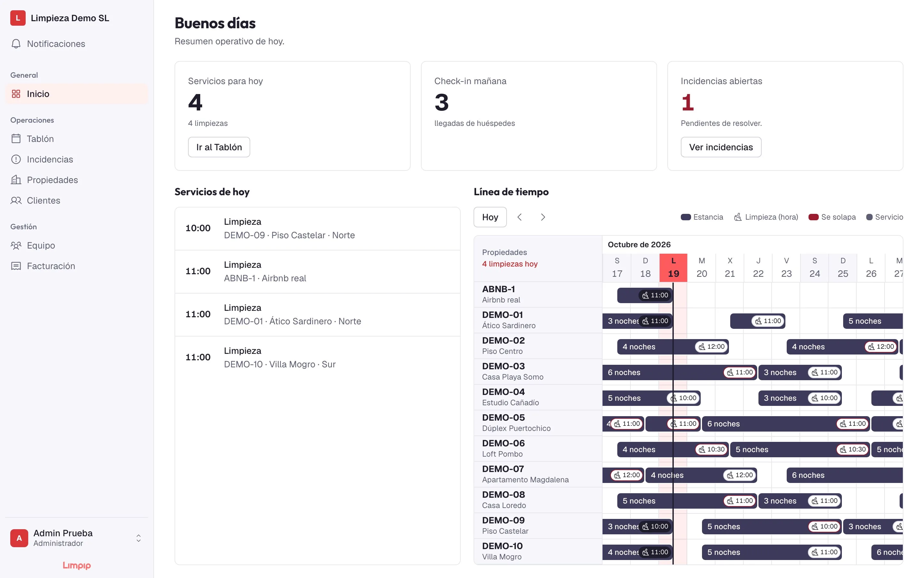The image size is (924, 578).
Task: Click the 4 limpiezas hoy label
Action: [x=509, y=264]
